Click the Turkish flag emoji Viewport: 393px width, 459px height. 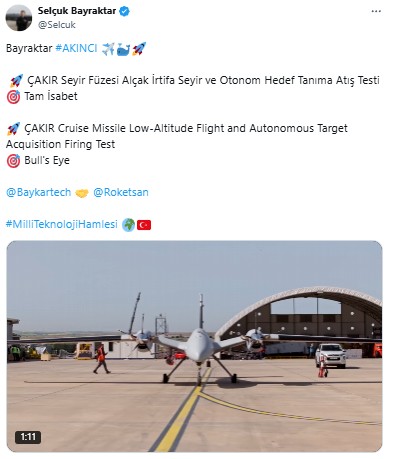pyautogui.click(x=144, y=225)
